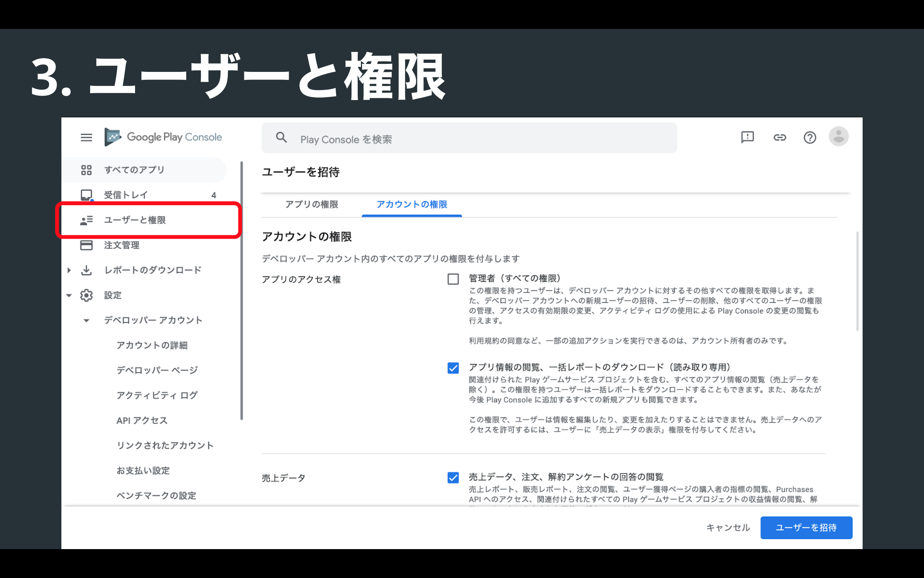Open すべてのアプリ in the sidebar
This screenshot has width=924, height=578.
[145, 170]
